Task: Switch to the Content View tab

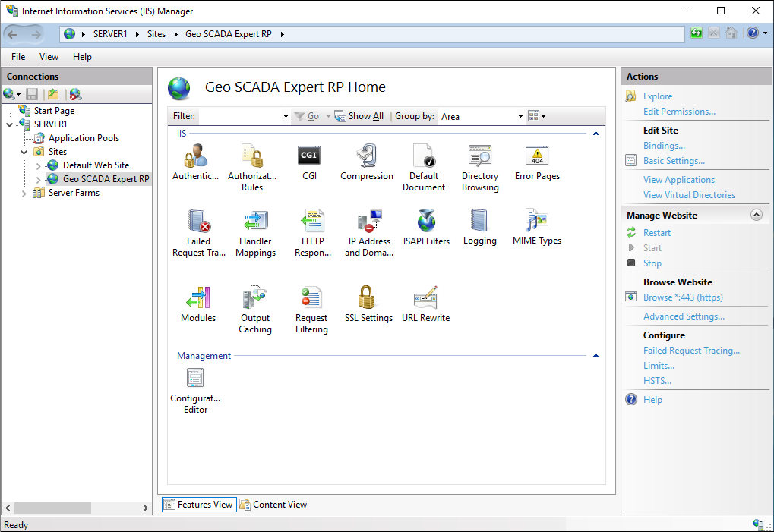Action: 273,505
